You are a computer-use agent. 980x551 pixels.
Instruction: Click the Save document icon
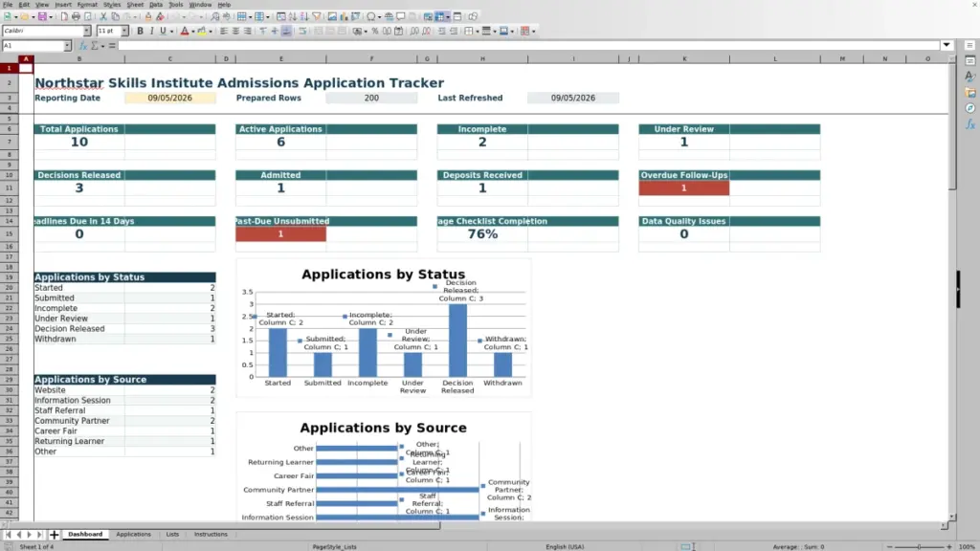click(42, 16)
